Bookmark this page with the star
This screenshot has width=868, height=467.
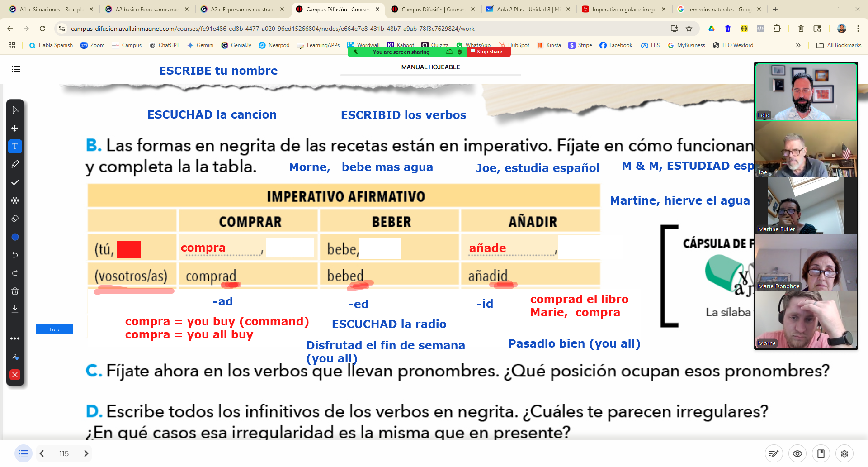pos(689,29)
